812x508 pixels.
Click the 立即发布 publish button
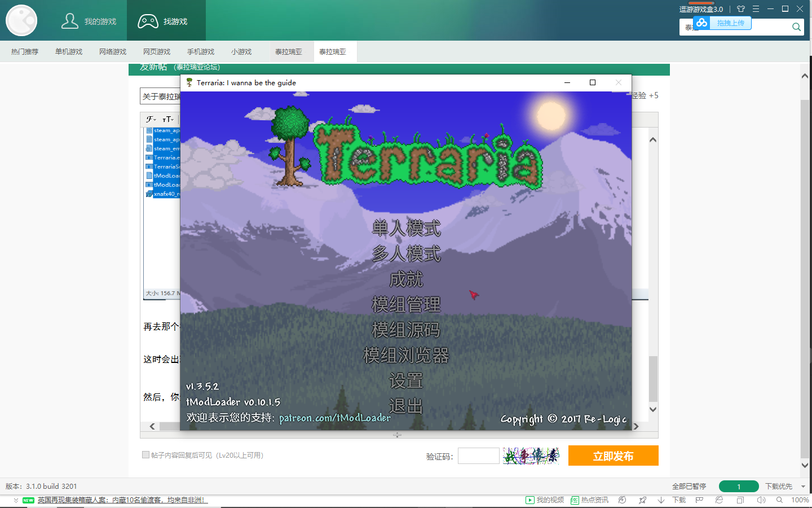click(614, 456)
